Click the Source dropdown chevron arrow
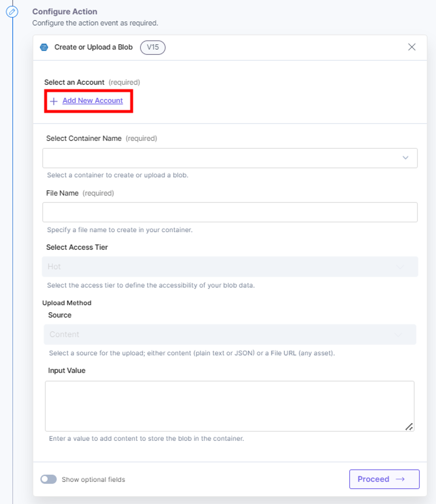Viewport: 436px width, 504px height. pos(398,334)
